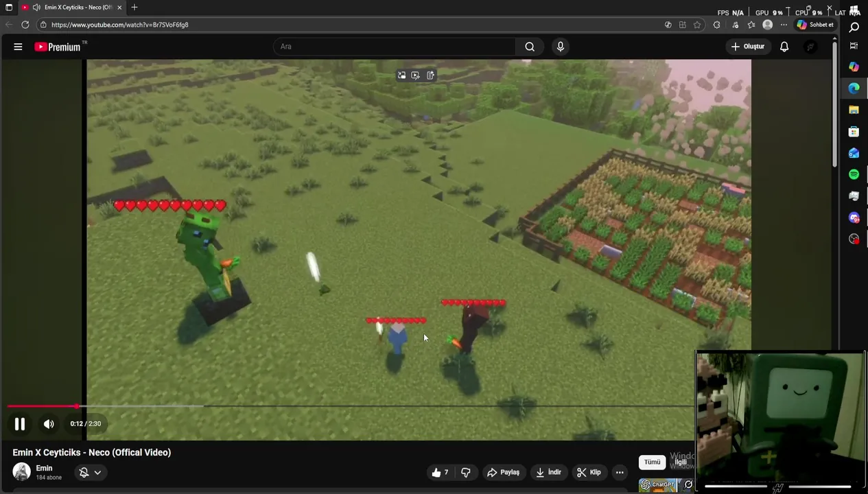Share the video via Paylaş

pyautogui.click(x=503, y=472)
